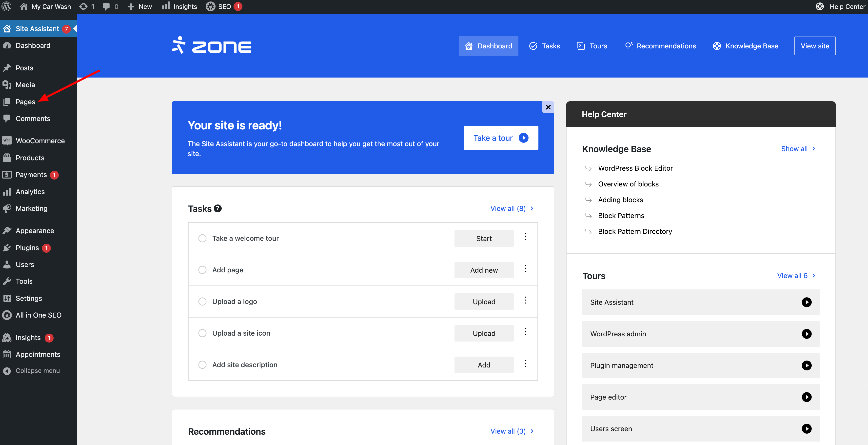Click the comments bubble icon in admin bar
Viewport: 868px width, 445px height.
coord(106,6)
